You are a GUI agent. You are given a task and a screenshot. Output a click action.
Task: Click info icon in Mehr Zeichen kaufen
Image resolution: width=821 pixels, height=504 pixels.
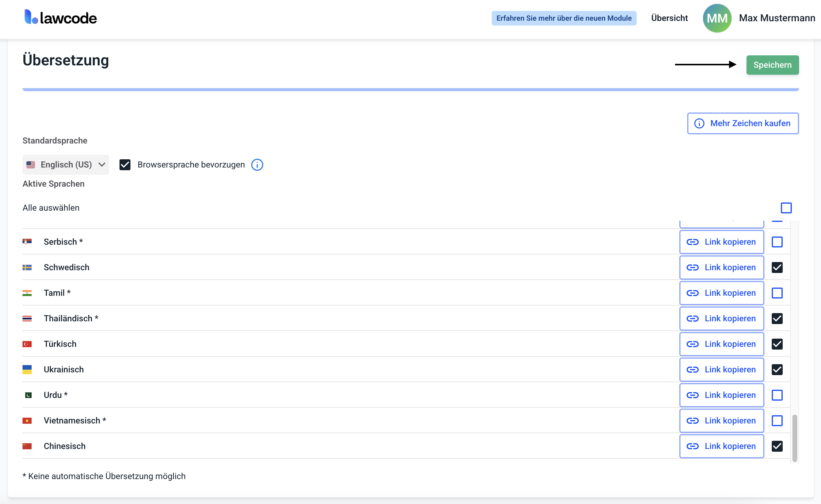699,123
